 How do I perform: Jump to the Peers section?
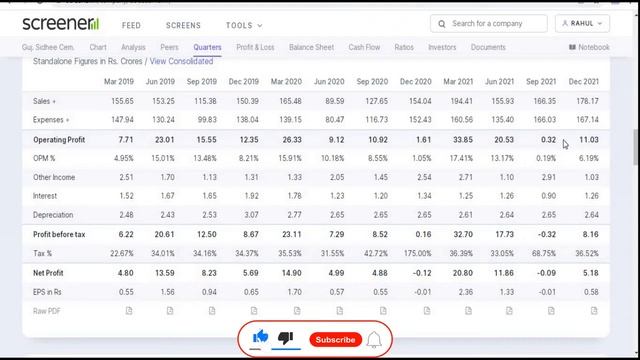pos(169,47)
